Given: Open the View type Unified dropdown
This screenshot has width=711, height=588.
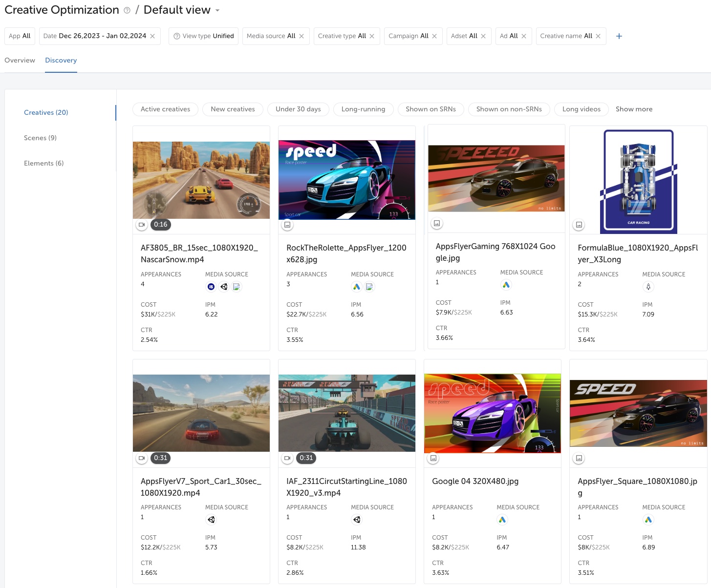Looking at the screenshot, I should pos(204,36).
